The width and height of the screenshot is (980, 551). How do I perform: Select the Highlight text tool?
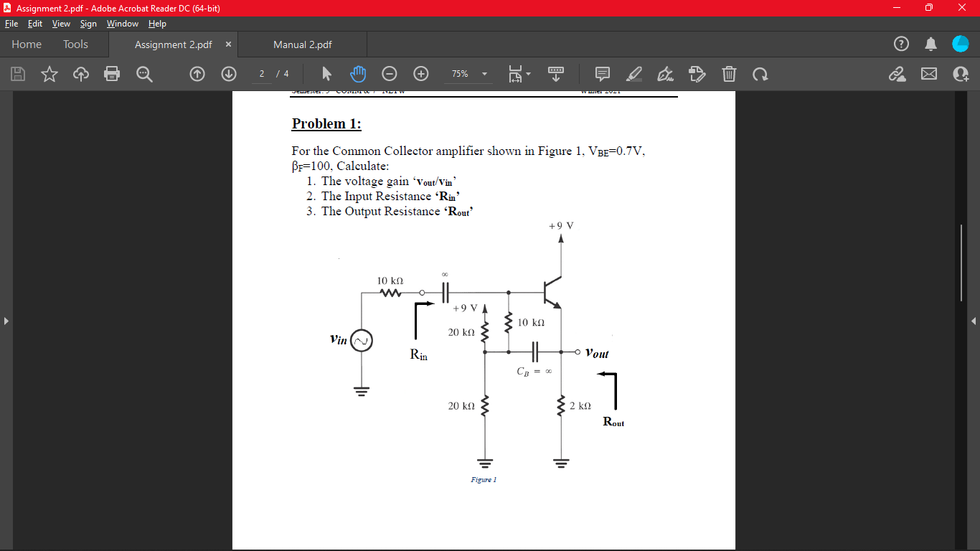[x=633, y=74]
